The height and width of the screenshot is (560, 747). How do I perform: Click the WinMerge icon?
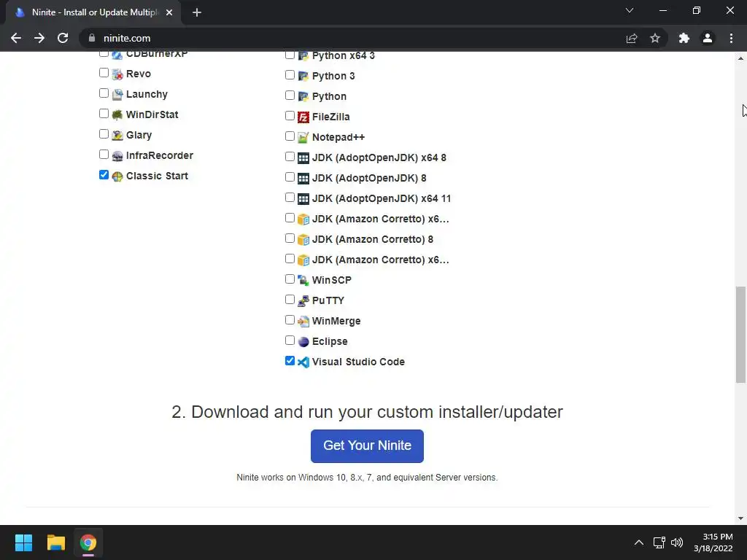pyautogui.click(x=303, y=322)
